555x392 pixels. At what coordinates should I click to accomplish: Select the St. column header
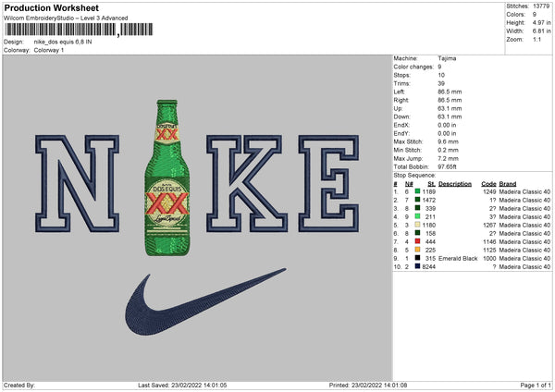431,184
